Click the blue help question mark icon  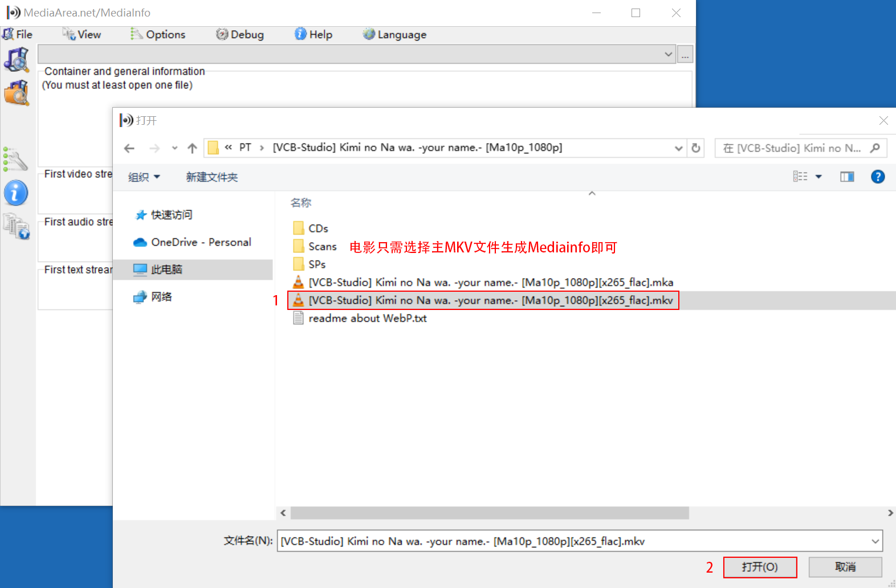878,177
